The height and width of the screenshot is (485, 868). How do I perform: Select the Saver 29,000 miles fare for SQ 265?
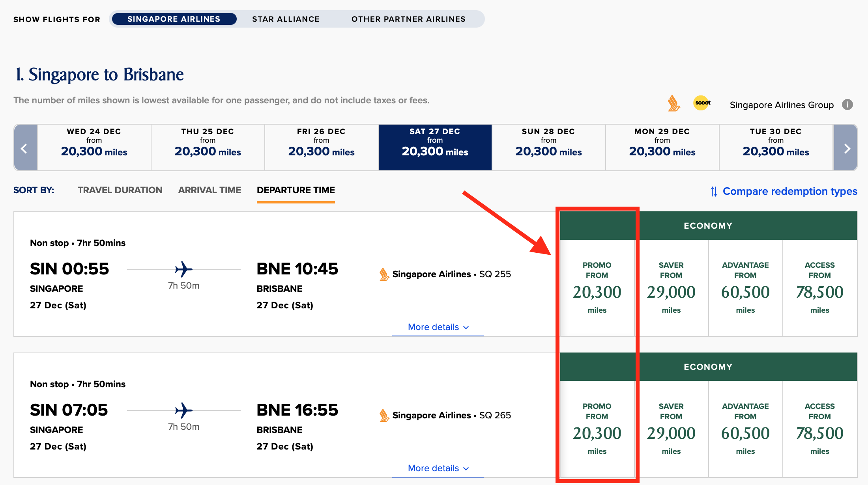671,430
